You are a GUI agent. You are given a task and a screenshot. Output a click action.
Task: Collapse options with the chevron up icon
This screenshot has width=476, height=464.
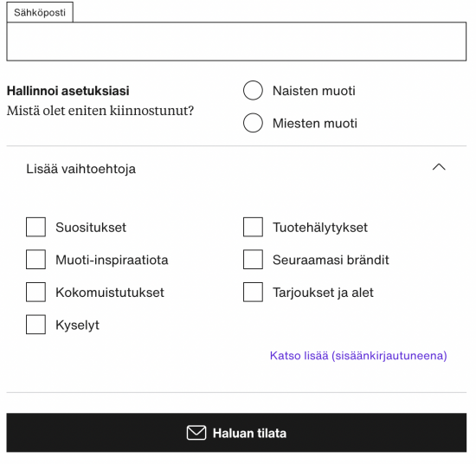coord(439,167)
